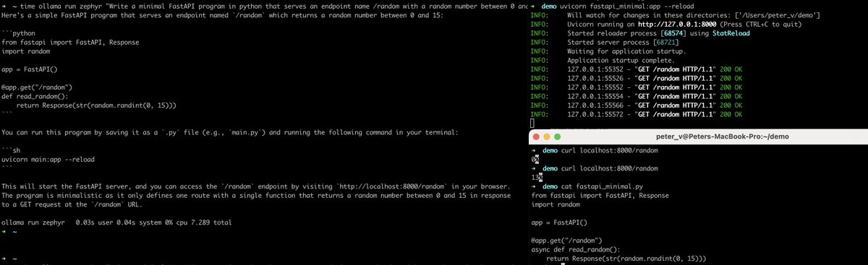
Task: Click the timing line 'cpu 7.289 total'
Action: click(x=117, y=222)
